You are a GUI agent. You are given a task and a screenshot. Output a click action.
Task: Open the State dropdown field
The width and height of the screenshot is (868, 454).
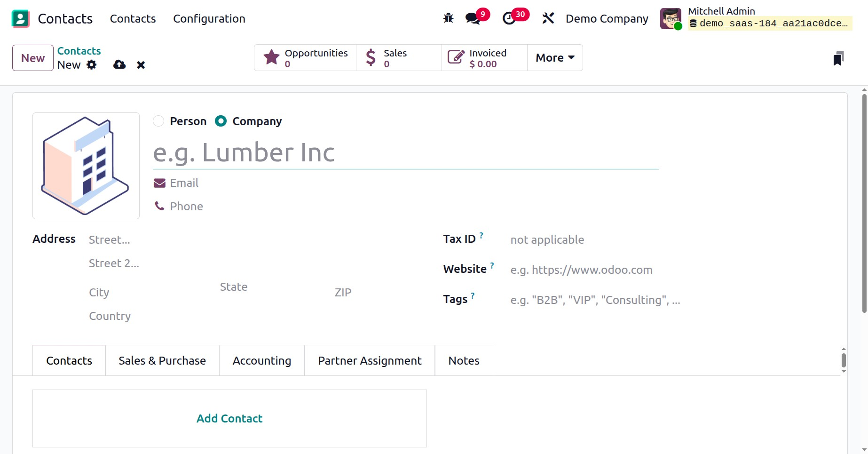click(268, 287)
